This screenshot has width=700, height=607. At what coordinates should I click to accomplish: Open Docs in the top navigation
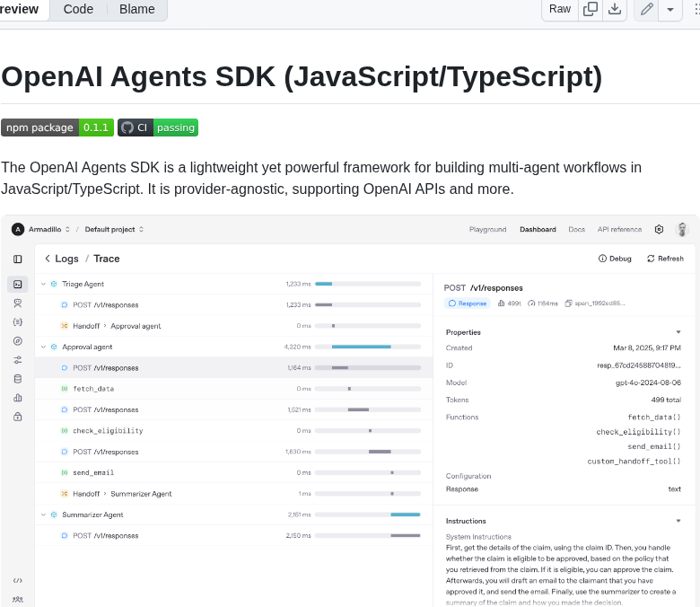(576, 230)
